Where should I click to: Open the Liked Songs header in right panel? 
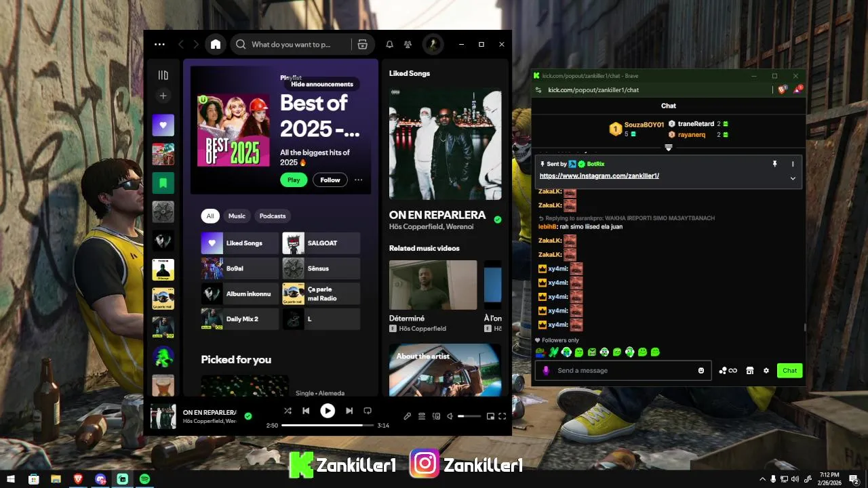[410, 73]
